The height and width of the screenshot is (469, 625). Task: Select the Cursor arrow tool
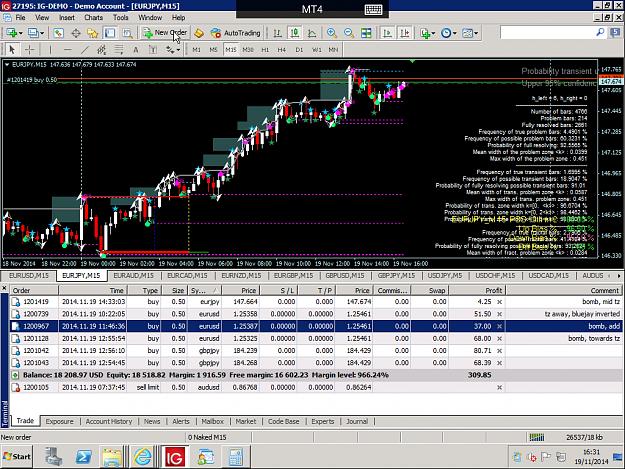(x=12, y=50)
